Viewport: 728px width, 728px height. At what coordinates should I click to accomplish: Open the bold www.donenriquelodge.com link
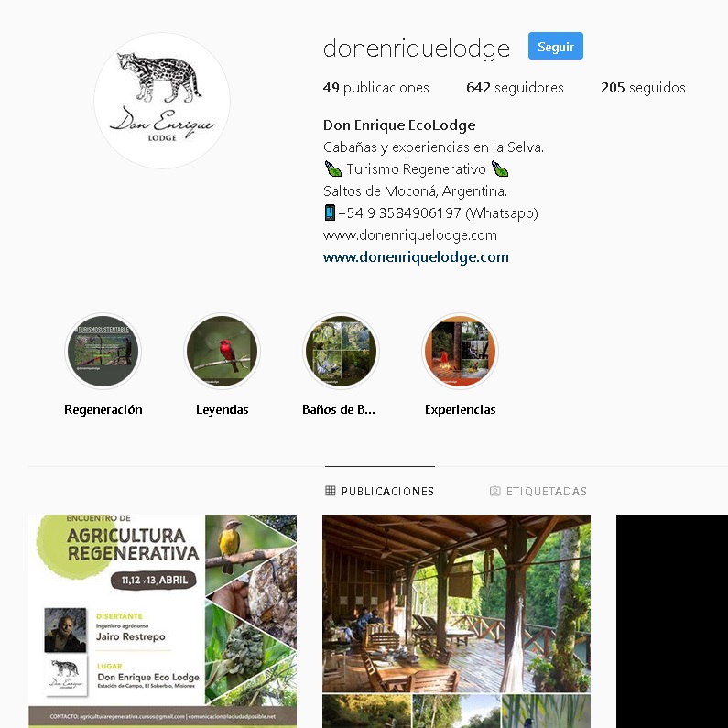416,256
